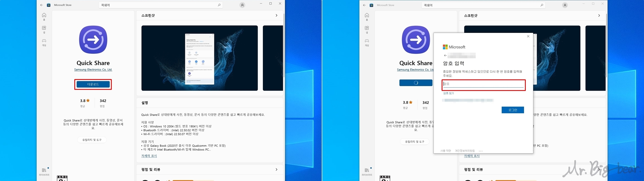
Task: Open 게임 in the left Store window sidebar
Action: (x=44, y=43)
